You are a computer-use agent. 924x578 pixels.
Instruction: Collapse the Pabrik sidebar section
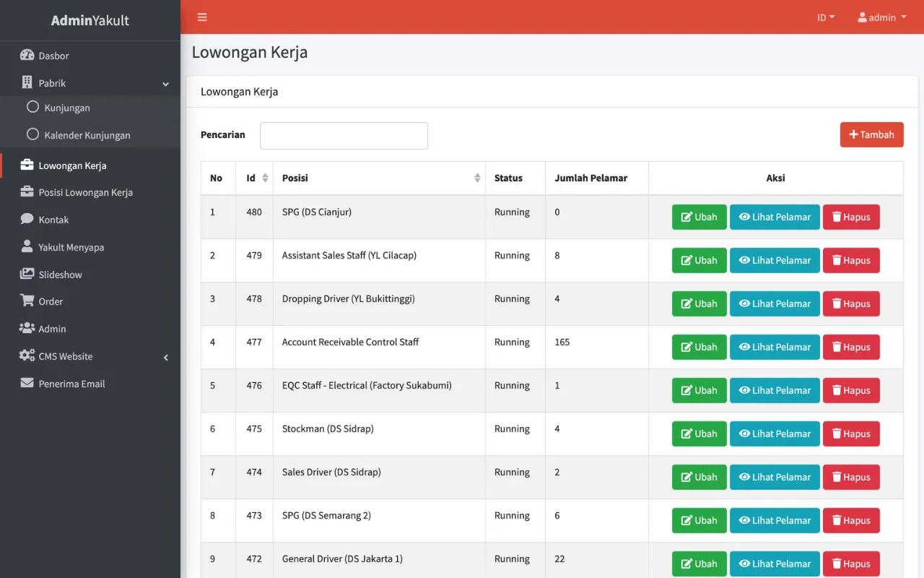(x=165, y=84)
